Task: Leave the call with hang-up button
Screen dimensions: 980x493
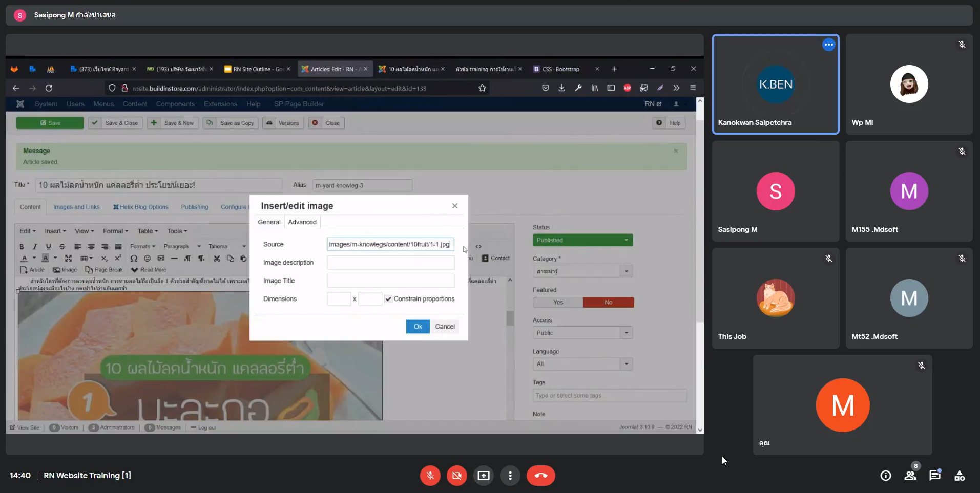Action: 540,476
